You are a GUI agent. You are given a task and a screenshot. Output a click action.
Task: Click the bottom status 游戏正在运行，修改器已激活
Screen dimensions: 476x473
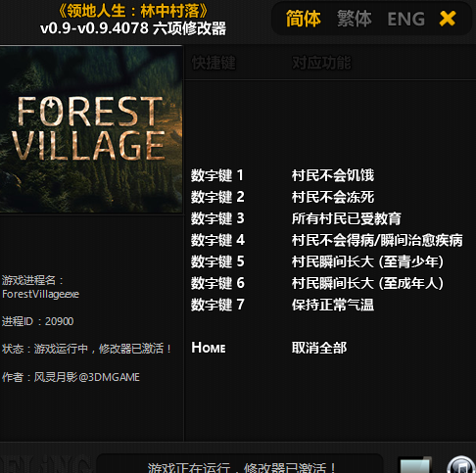click(241, 467)
